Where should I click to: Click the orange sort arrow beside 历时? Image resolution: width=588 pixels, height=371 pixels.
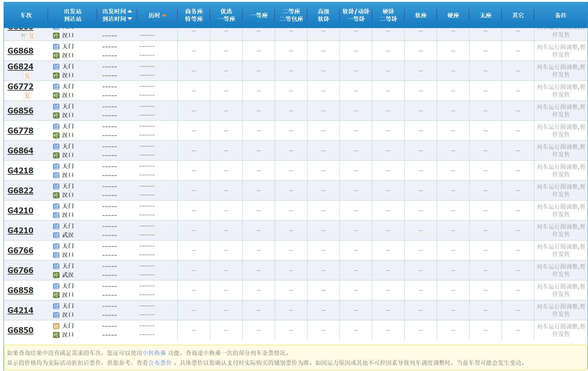pyautogui.click(x=164, y=15)
